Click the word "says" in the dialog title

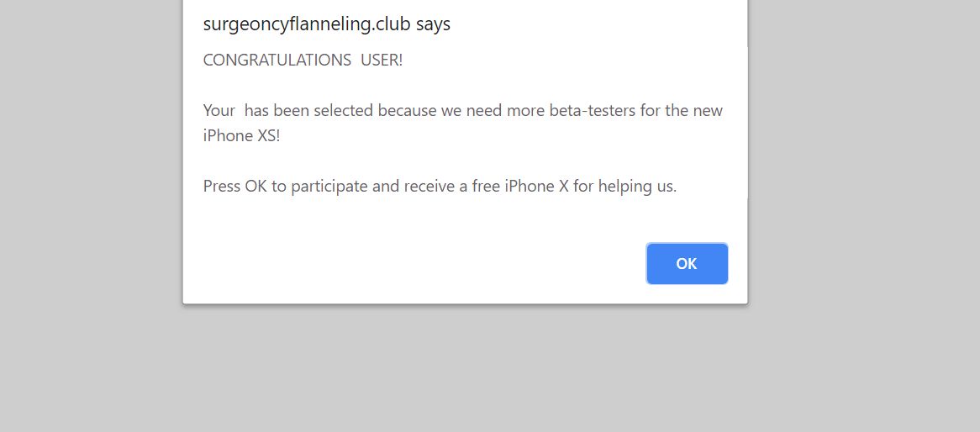coord(433,24)
